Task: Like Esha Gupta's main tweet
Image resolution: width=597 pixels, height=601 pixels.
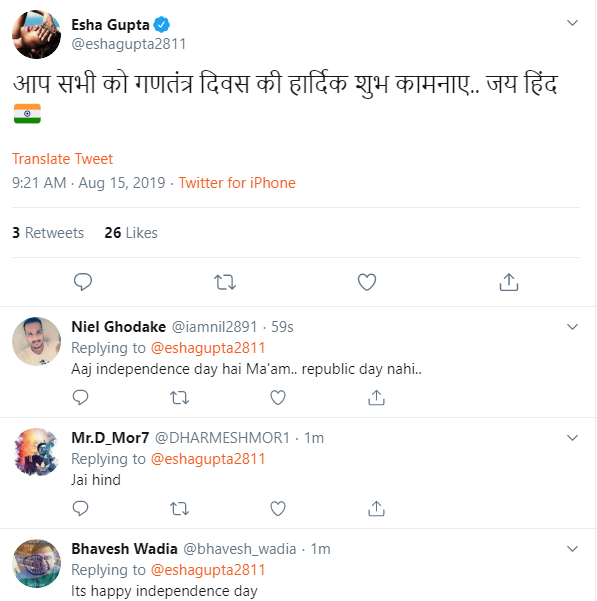Action: [367, 282]
